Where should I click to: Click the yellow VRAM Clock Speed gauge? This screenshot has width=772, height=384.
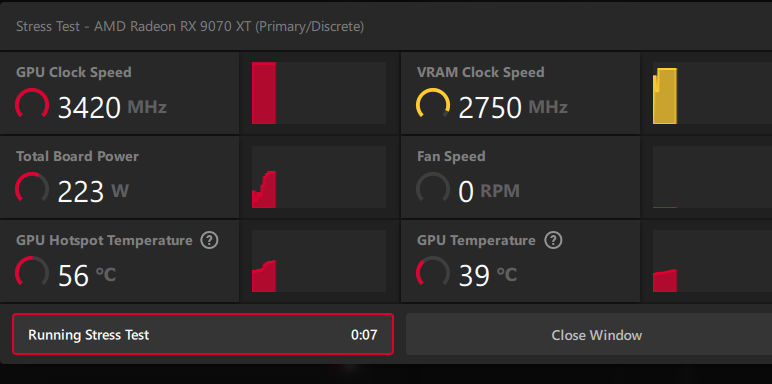click(433, 105)
